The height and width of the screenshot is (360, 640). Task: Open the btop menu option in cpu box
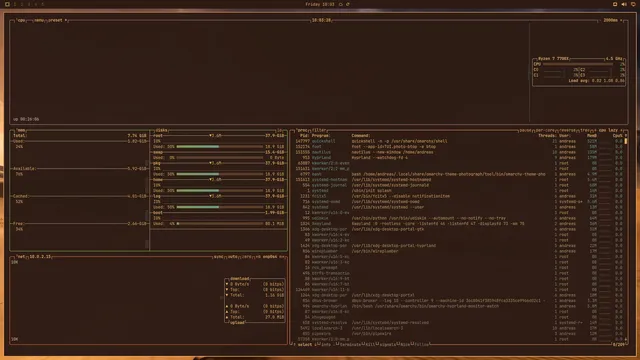[39, 20]
